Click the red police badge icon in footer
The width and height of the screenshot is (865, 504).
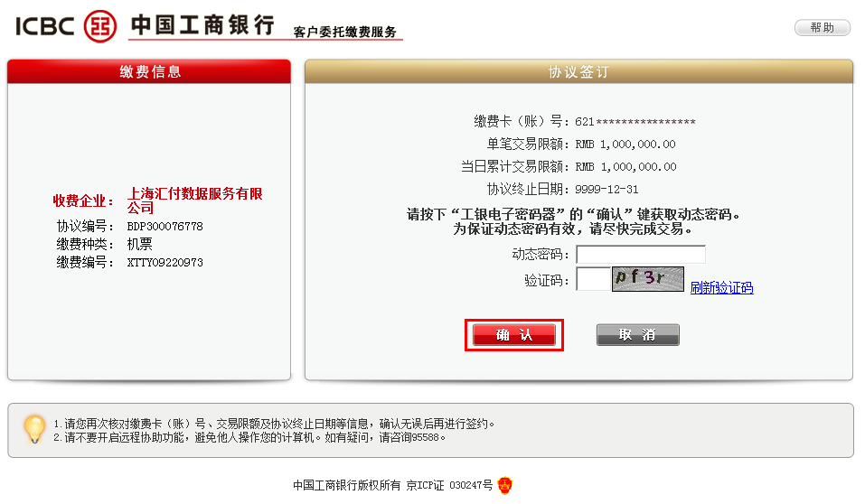[x=504, y=485]
